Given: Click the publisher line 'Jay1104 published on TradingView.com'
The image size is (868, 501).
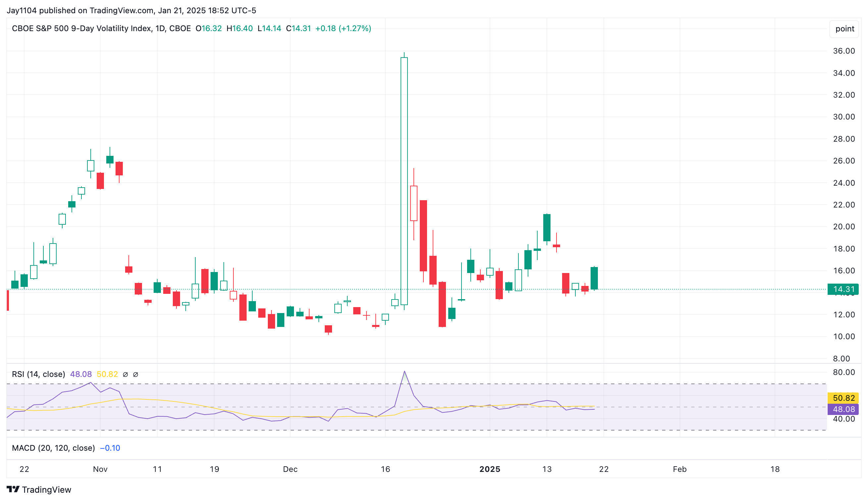Looking at the screenshot, I should point(80,10).
